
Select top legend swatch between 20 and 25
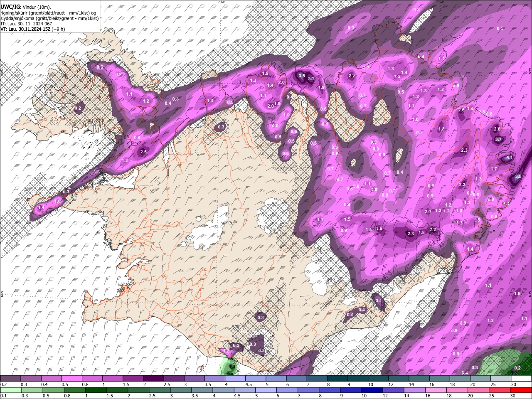480,379
